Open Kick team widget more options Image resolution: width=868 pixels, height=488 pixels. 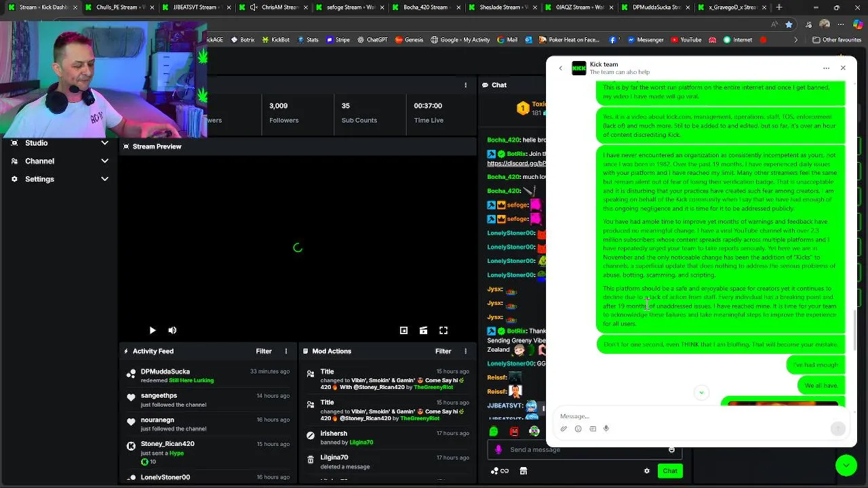(826, 68)
